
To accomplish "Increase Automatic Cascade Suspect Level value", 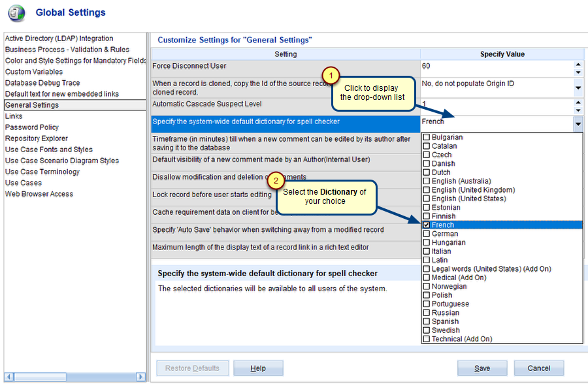I will pyautogui.click(x=578, y=103).
